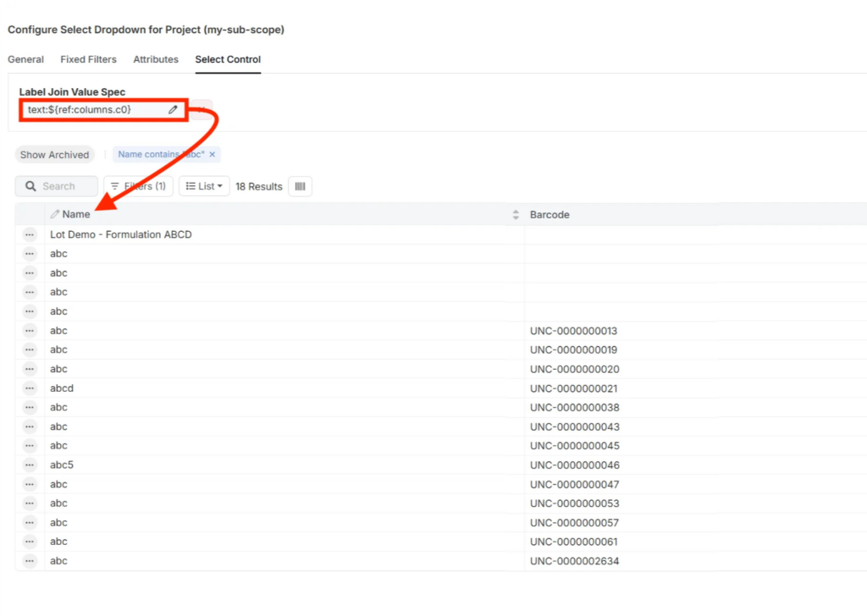This screenshot has height=616, width=867.
Task: Select the Select Control tab
Action: (228, 59)
